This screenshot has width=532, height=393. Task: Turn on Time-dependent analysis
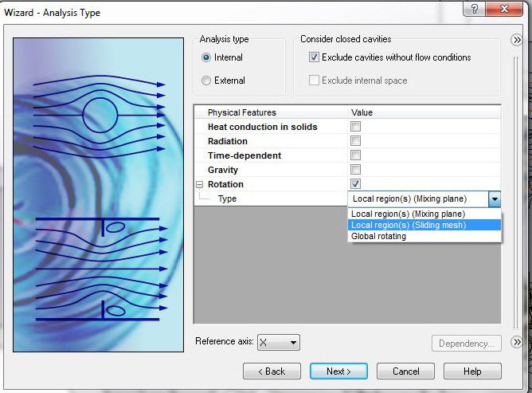356,155
